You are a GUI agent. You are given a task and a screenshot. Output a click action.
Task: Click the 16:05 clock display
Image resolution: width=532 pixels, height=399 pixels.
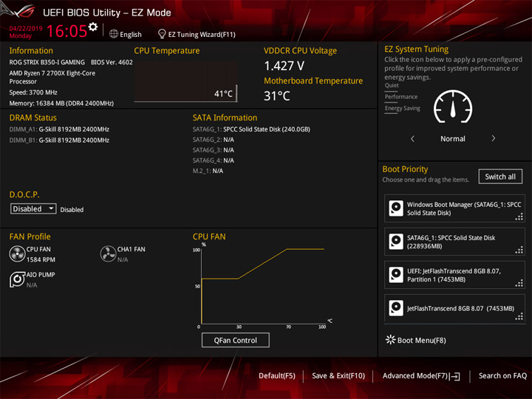(x=66, y=31)
